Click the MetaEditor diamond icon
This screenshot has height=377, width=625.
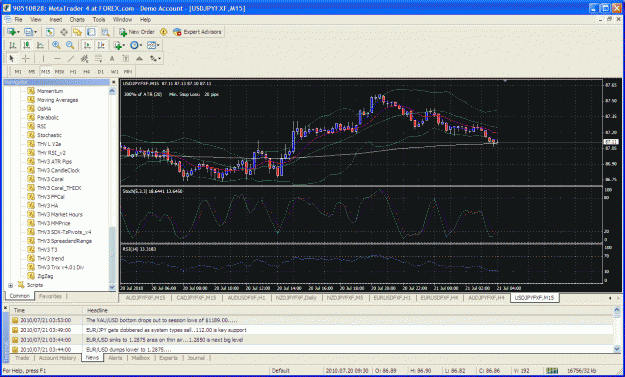pyautogui.click(x=163, y=32)
